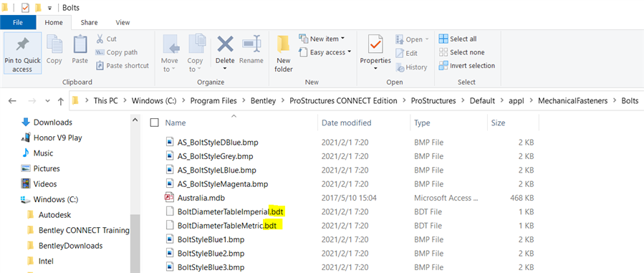Expand chevron after MechanicalFasteners in path
644x273 pixels.
tap(615, 101)
